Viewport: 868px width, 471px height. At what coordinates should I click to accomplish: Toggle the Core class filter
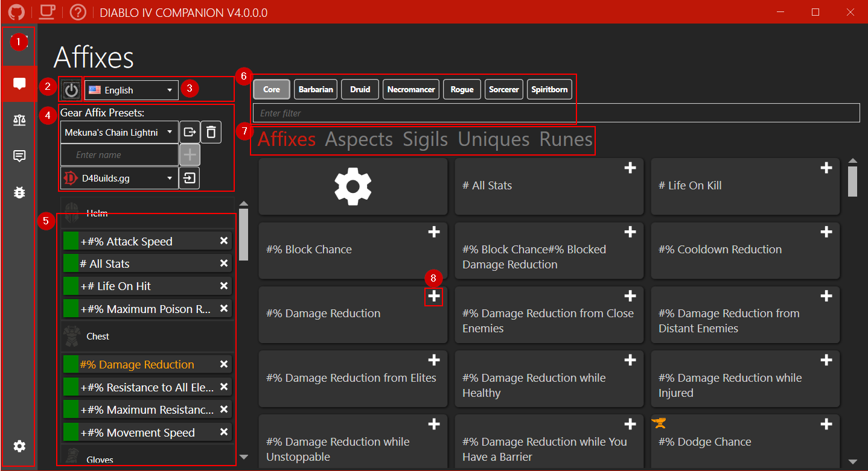click(x=272, y=89)
